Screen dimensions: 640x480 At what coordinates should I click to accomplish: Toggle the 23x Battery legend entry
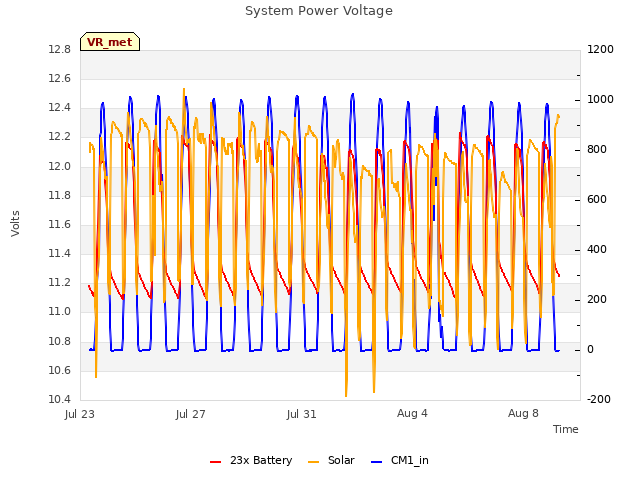[251, 460]
